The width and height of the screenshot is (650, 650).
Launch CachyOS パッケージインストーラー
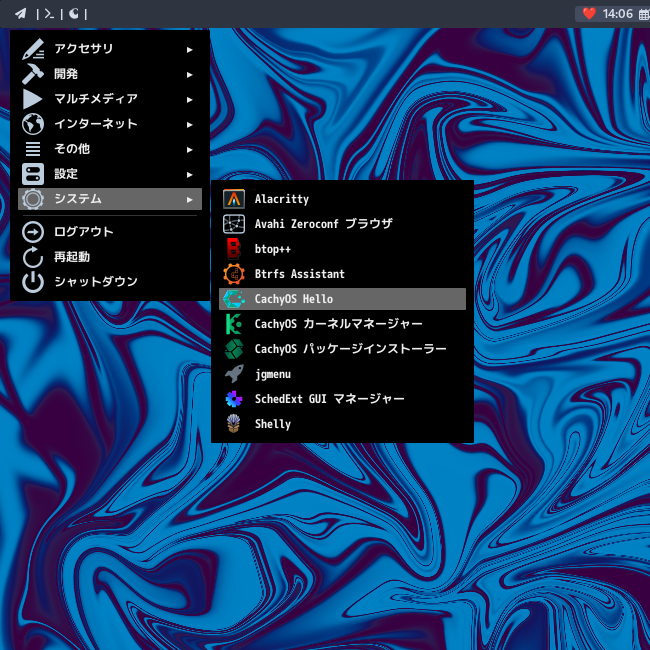[x=342, y=349]
